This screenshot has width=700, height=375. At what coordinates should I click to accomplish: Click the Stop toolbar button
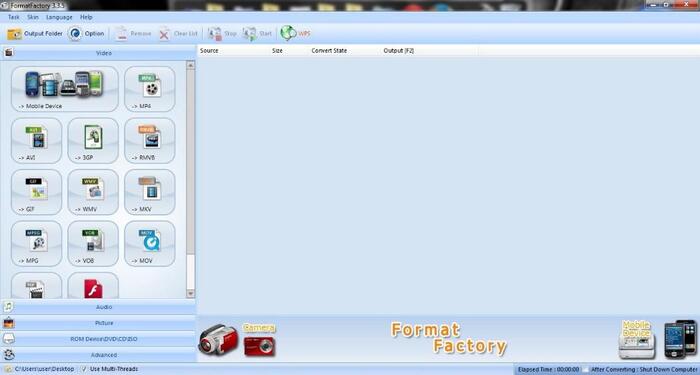tap(222, 33)
